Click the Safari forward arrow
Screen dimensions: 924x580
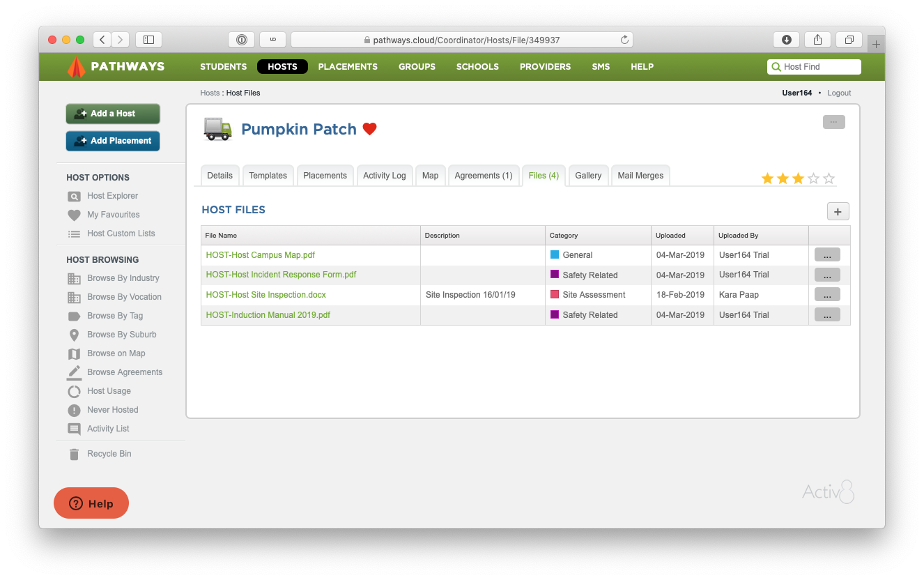click(121, 40)
